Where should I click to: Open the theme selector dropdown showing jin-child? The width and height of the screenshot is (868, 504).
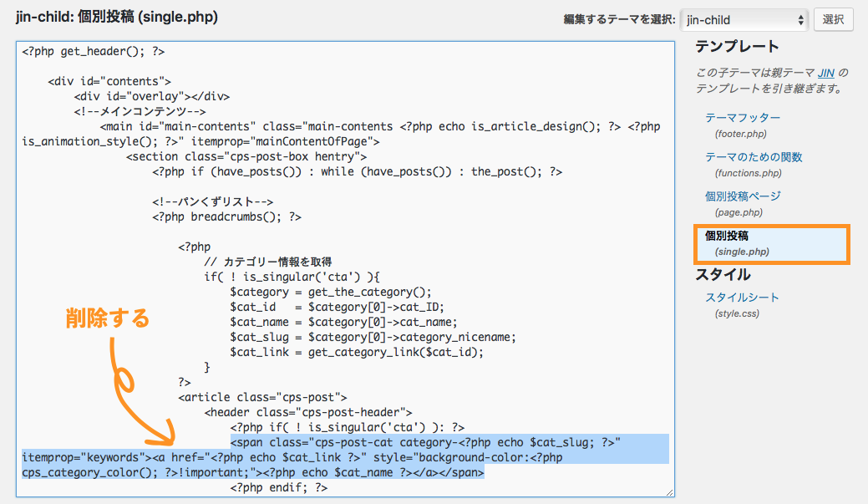pos(742,19)
